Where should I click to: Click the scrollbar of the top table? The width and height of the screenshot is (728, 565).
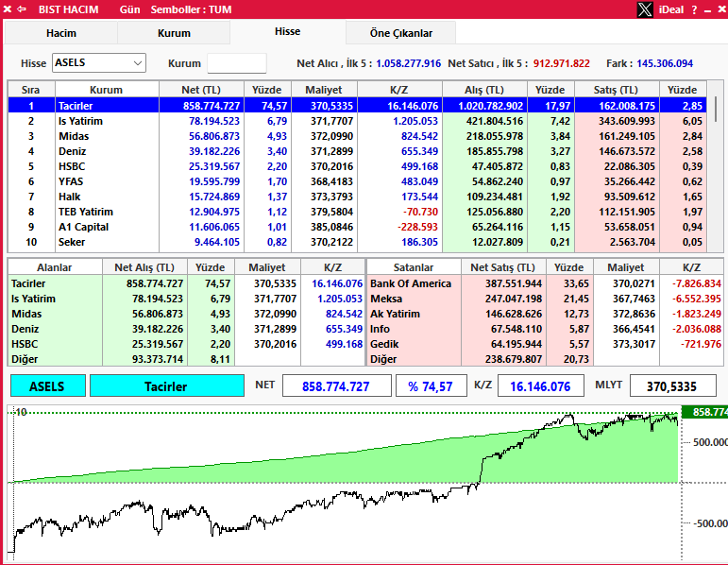tap(716, 110)
